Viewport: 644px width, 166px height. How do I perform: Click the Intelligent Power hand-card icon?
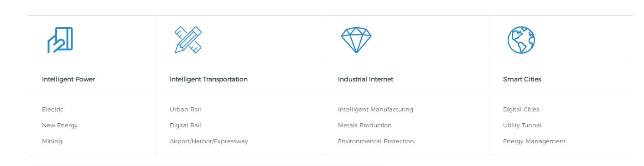[60, 40]
